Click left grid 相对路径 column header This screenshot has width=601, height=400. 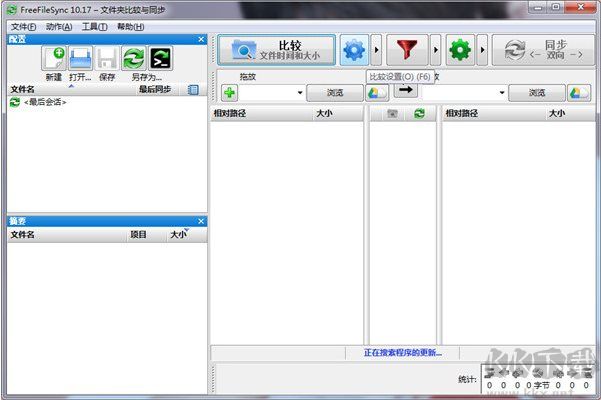click(261, 113)
